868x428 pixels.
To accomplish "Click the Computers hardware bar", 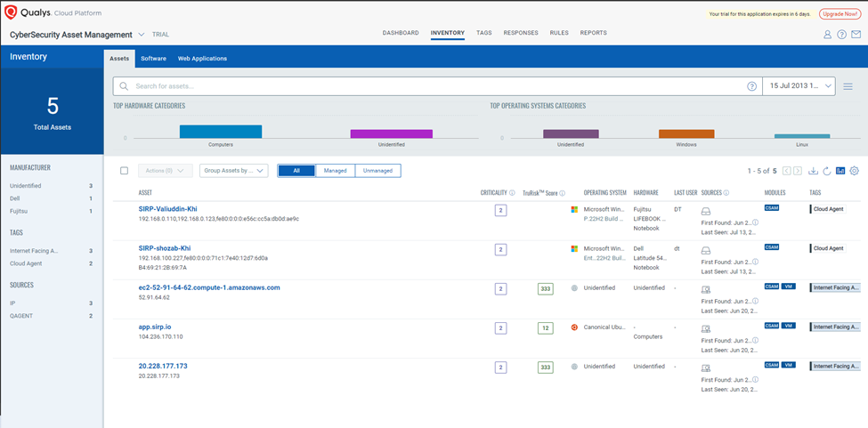I will 220,132.
